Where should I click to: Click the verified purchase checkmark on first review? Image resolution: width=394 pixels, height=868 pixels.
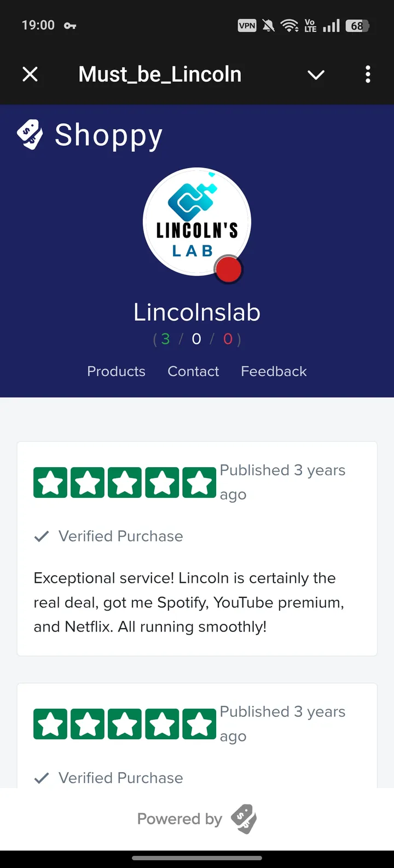pyautogui.click(x=41, y=536)
